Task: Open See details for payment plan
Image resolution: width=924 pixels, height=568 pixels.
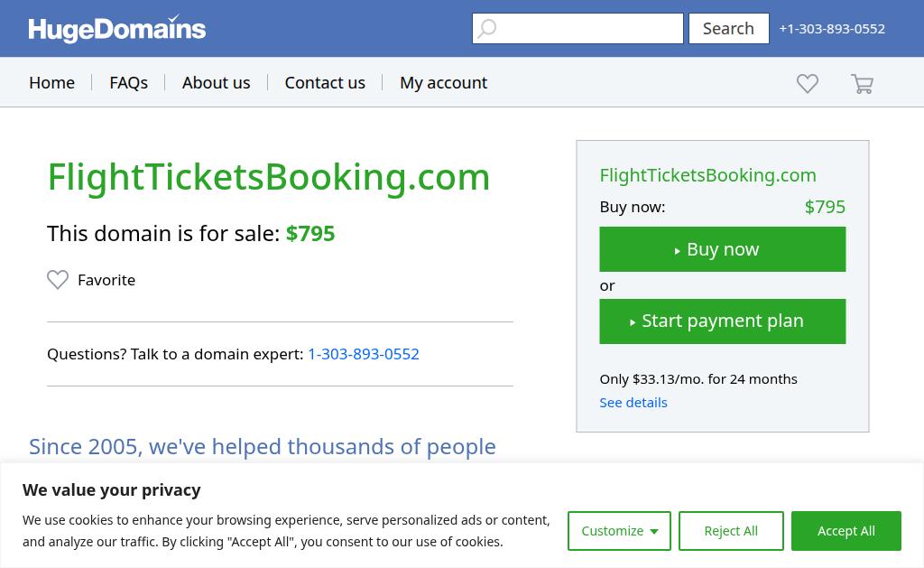Action: (x=633, y=403)
